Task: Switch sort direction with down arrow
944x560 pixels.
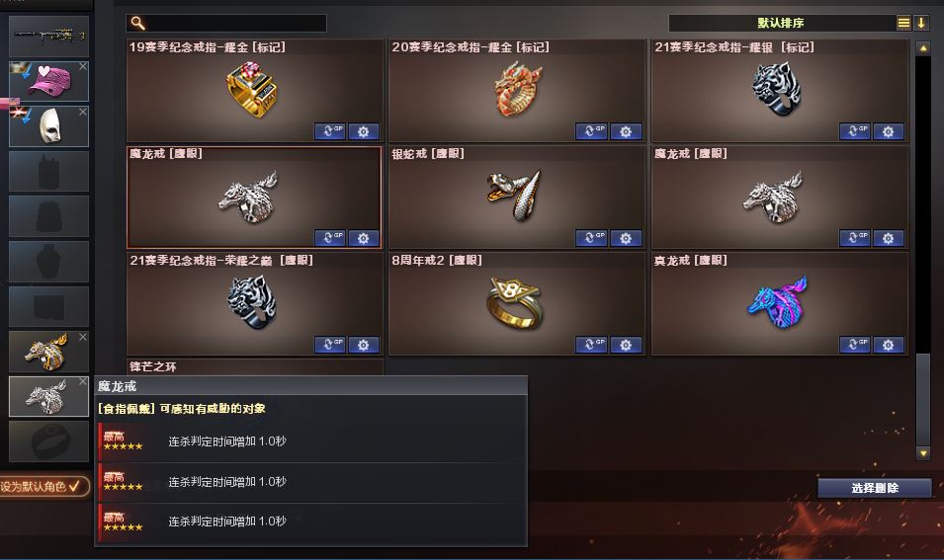Action: [x=921, y=23]
